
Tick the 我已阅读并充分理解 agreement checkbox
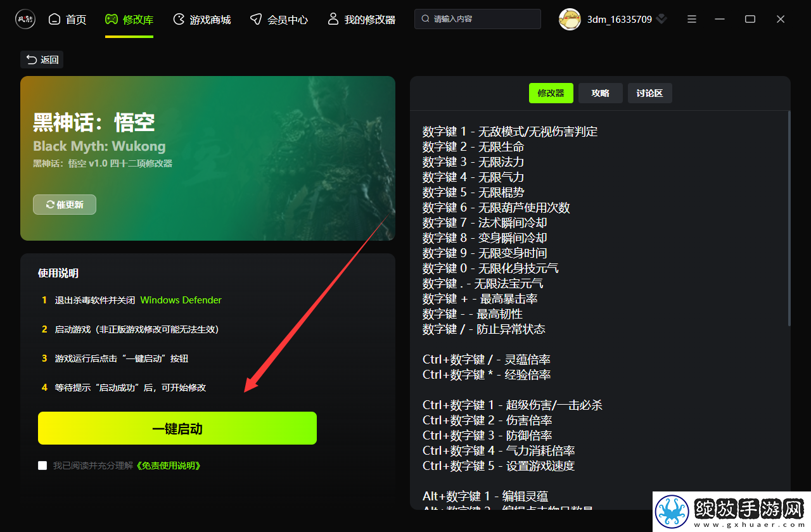click(42, 465)
